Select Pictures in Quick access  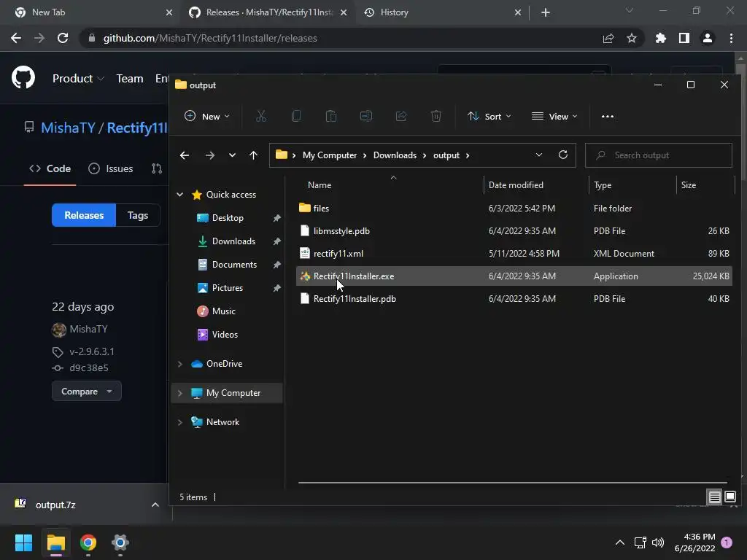(228, 287)
